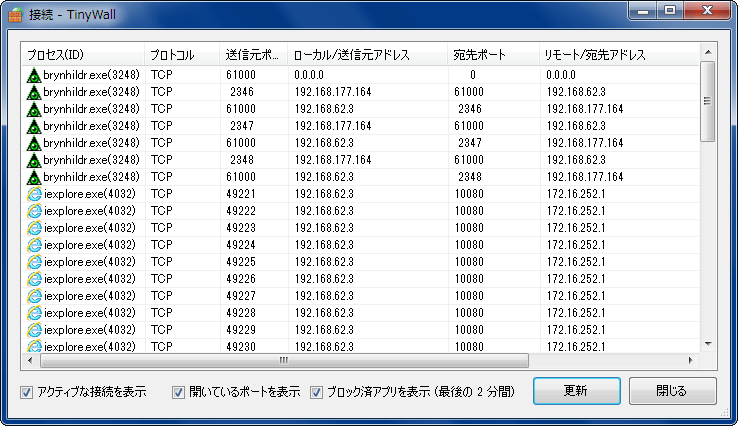Click destination port 10080 in port 49227 row
The width and height of the screenshot is (738, 426).
[x=469, y=296]
